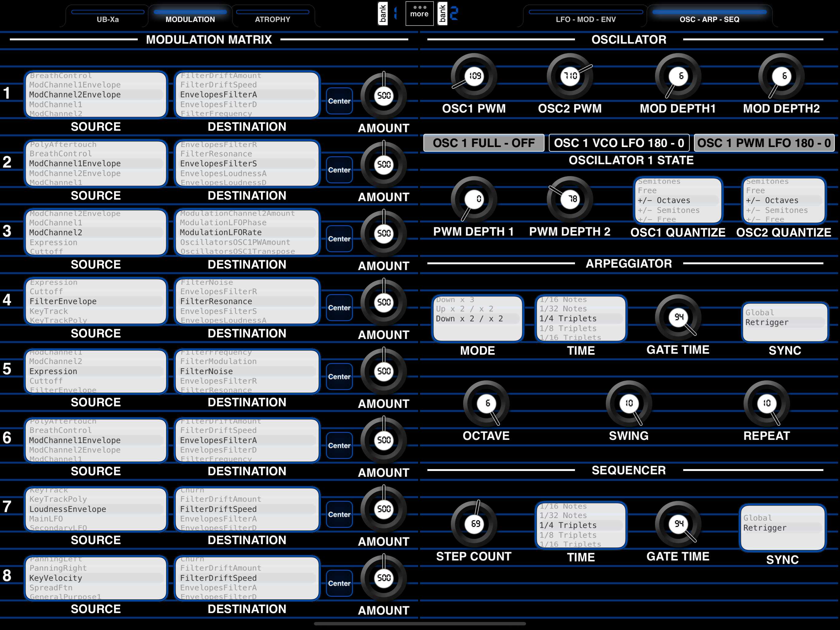Click the SWING knob
The width and height of the screenshot is (840, 630).
pos(629,403)
